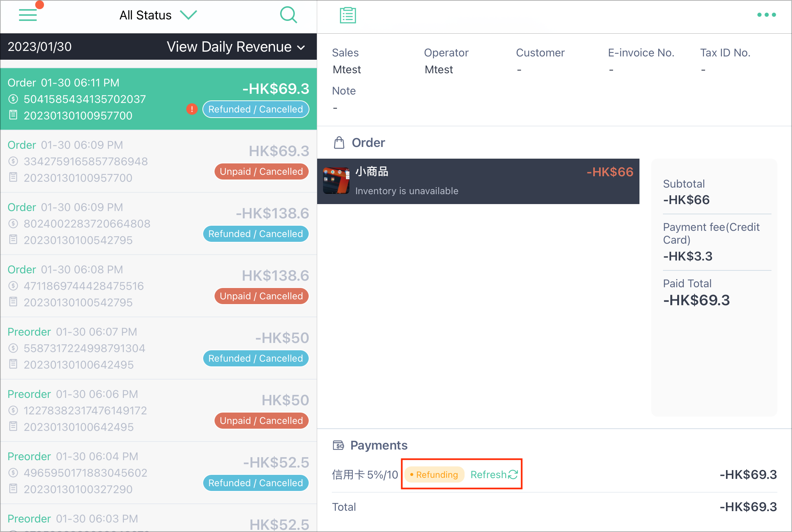Open the hamburger menu

click(x=28, y=15)
